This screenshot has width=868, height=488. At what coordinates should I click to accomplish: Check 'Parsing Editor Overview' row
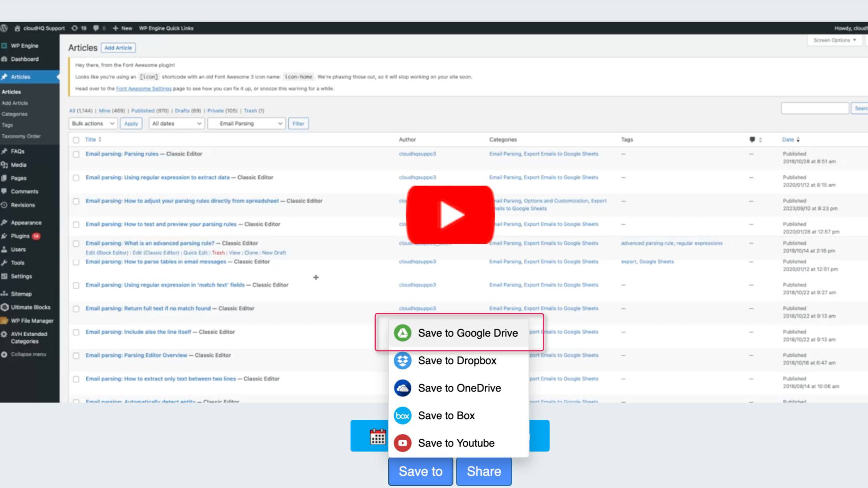76,356
